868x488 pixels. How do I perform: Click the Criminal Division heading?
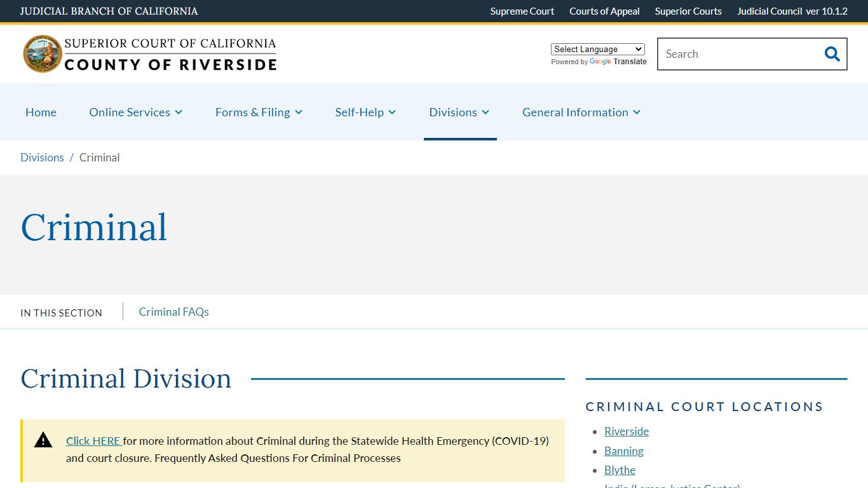126,379
